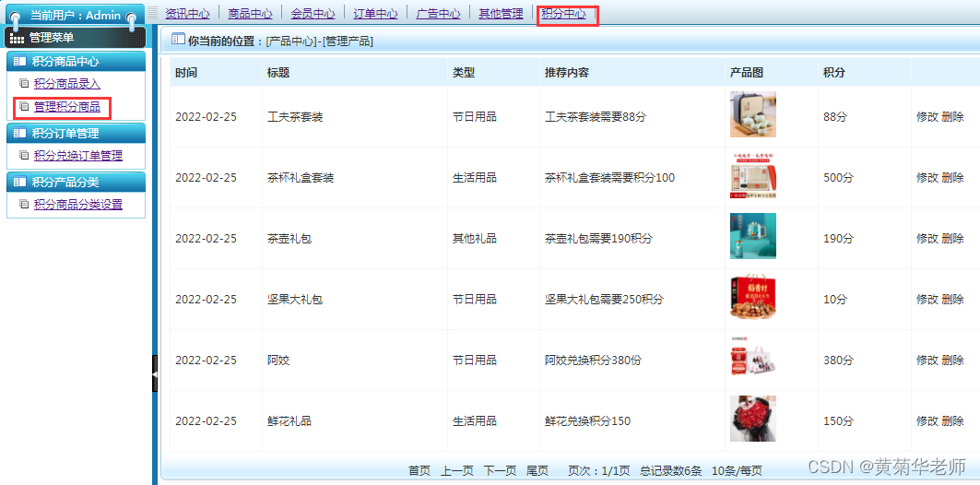Open 积分兑换订单管理 in the sidebar
Viewport: 980px width, 485px height.
(78, 156)
